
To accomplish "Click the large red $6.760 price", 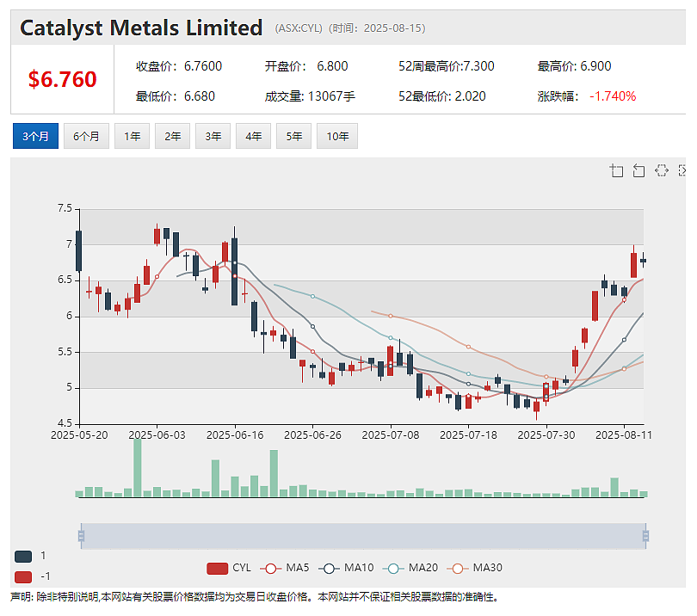I will (x=62, y=79).
